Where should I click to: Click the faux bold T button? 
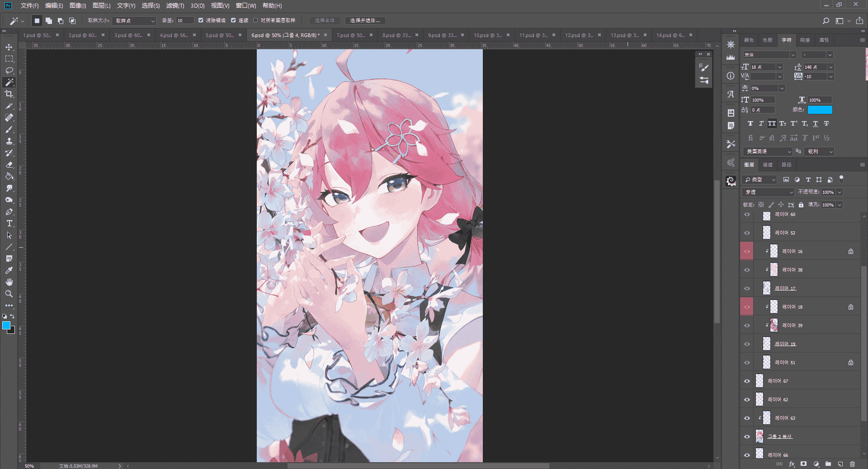point(750,124)
